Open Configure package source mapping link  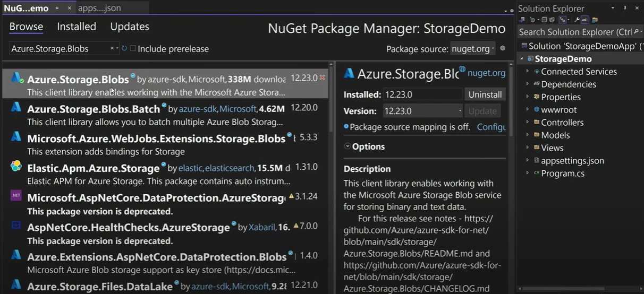[x=491, y=127]
